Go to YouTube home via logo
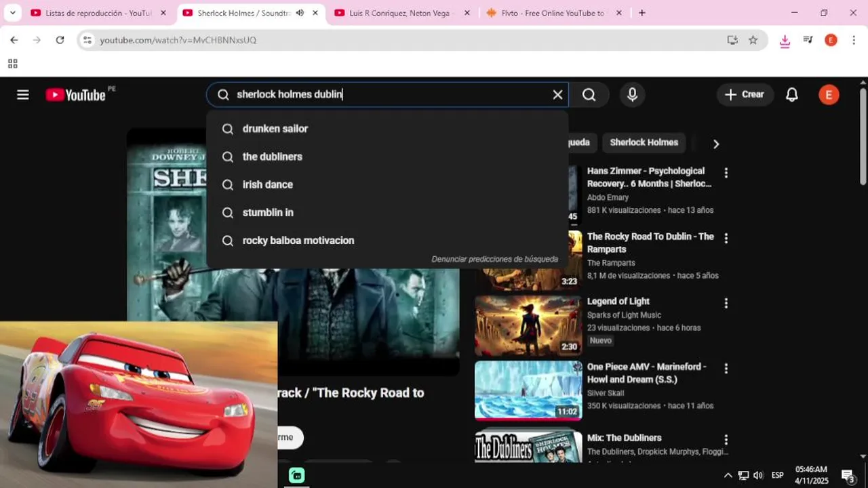Image resolution: width=868 pixels, height=488 pixels. coord(75,95)
